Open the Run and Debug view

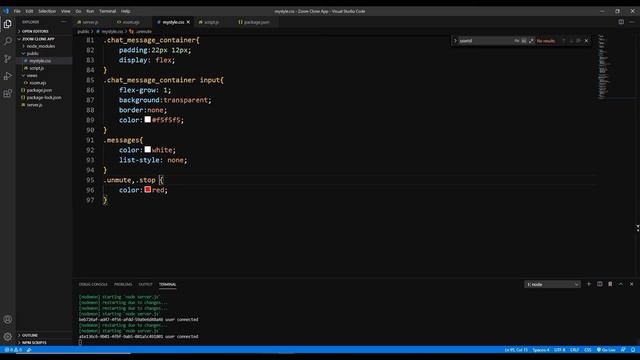[7, 76]
